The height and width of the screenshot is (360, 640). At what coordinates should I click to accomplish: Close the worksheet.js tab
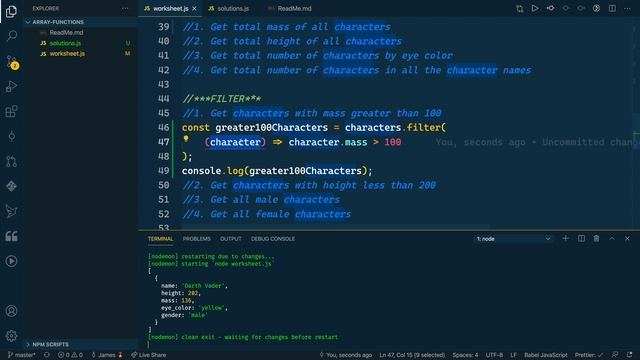click(x=194, y=9)
